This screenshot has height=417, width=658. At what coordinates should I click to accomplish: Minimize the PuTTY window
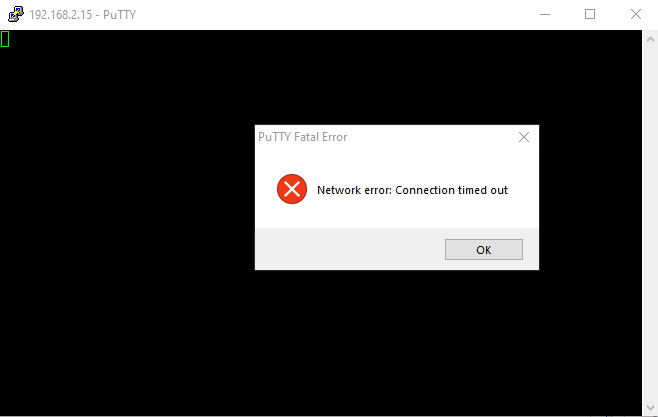(x=545, y=14)
